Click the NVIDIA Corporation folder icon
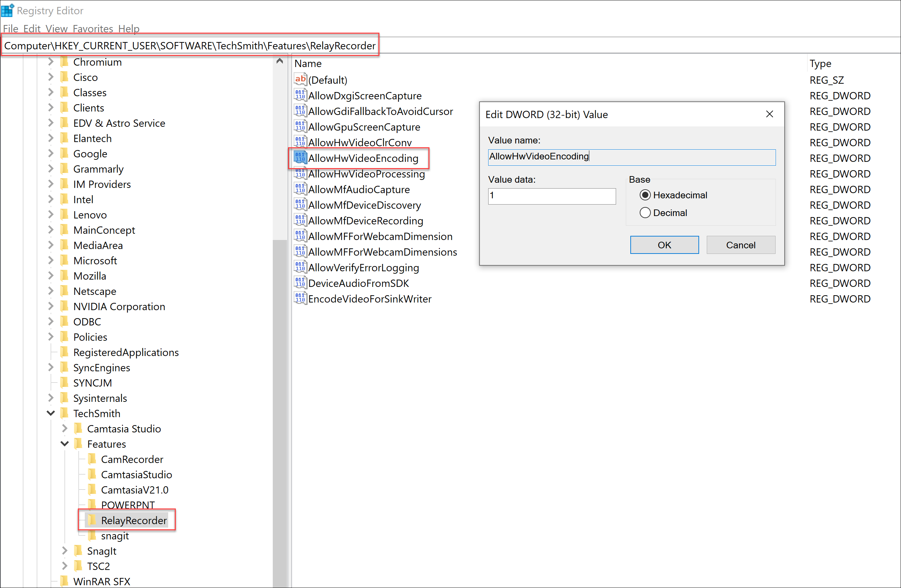This screenshot has height=588, width=901. (64, 306)
